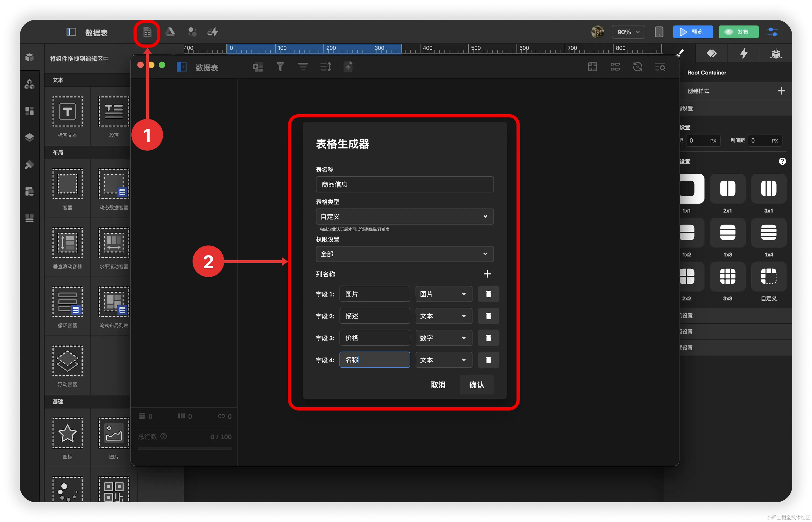Add a new column with plus icon
This screenshot has width=812, height=522.
pyautogui.click(x=487, y=274)
